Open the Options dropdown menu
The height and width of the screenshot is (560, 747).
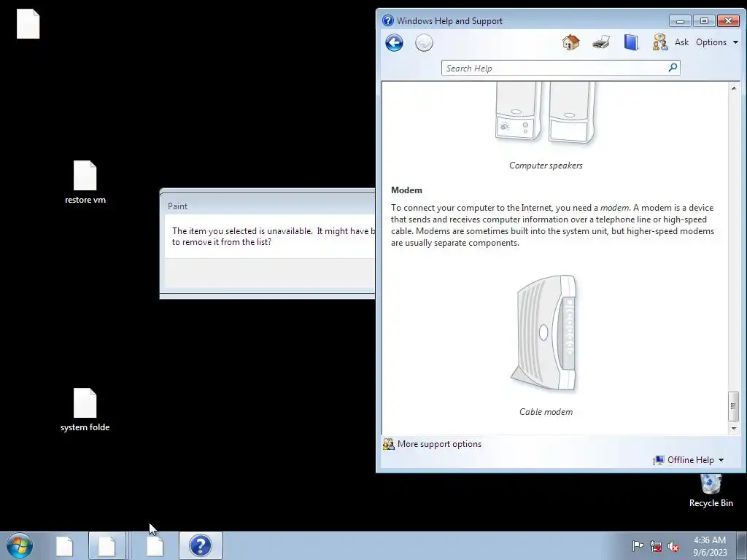click(717, 42)
